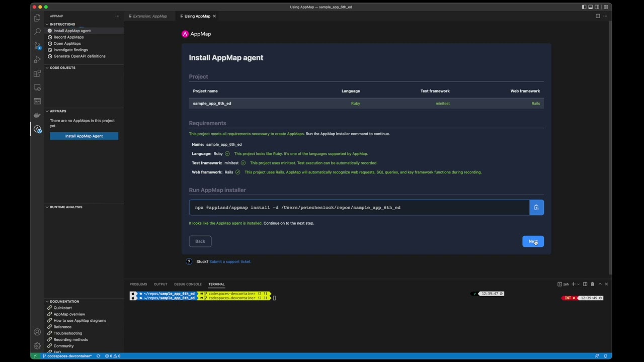
Task: Collapse the Documentation section
Action: [64, 302]
